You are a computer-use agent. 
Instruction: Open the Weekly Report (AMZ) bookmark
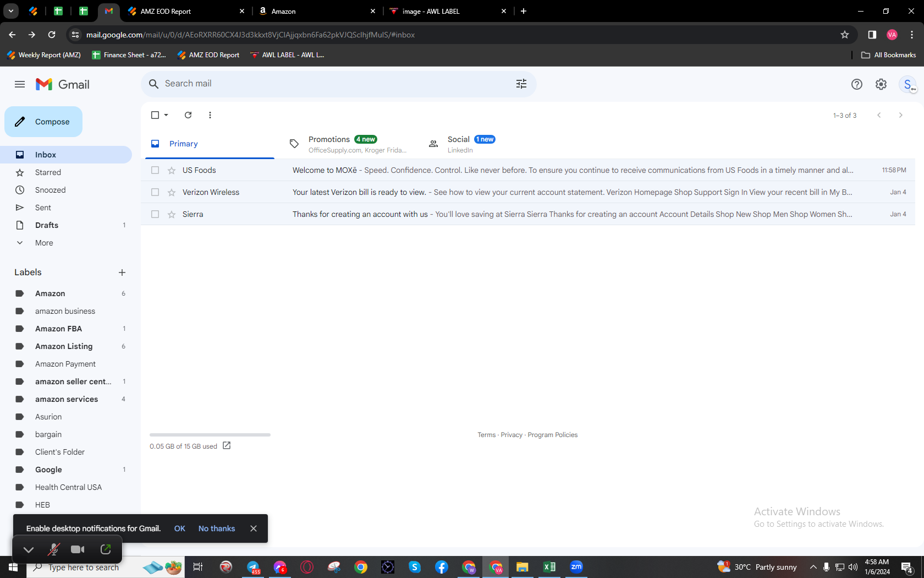43,55
